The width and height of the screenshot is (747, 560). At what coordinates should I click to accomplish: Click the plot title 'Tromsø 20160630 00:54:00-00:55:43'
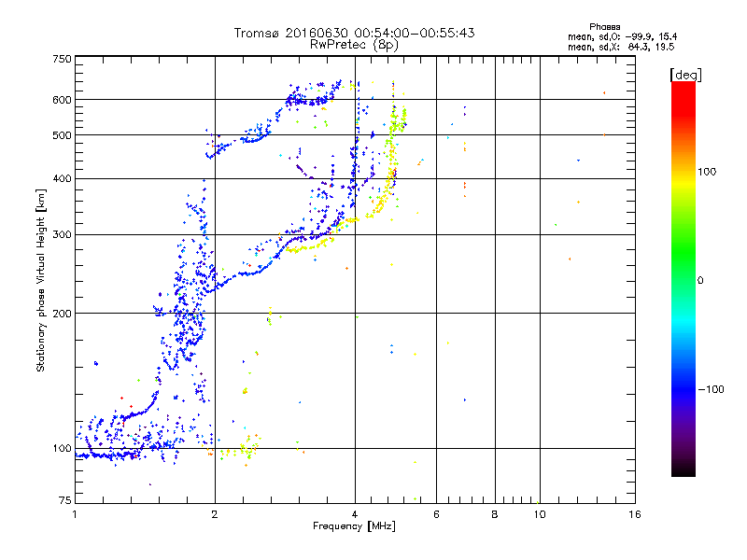tap(354, 33)
